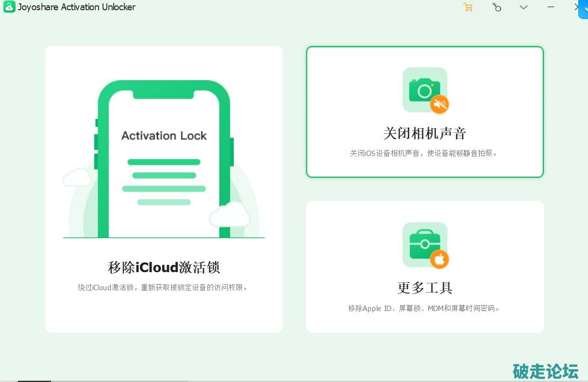The height and width of the screenshot is (382, 588).
Task: Click the orange Apple logo badge
Action: pyautogui.click(x=439, y=260)
